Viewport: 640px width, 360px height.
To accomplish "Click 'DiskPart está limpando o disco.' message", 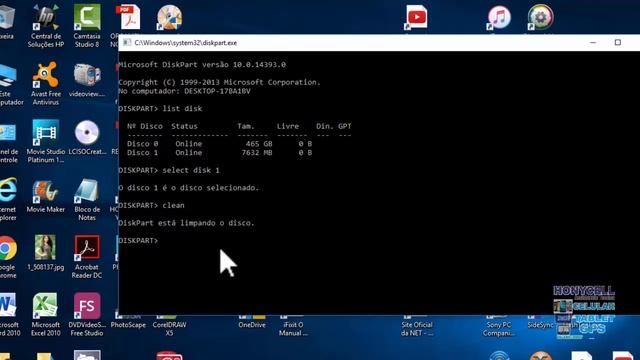I will pyautogui.click(x=186, y=223).
